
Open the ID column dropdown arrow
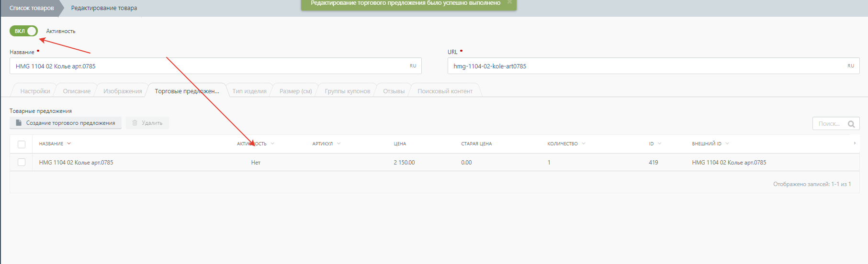(x=659, y=143)
